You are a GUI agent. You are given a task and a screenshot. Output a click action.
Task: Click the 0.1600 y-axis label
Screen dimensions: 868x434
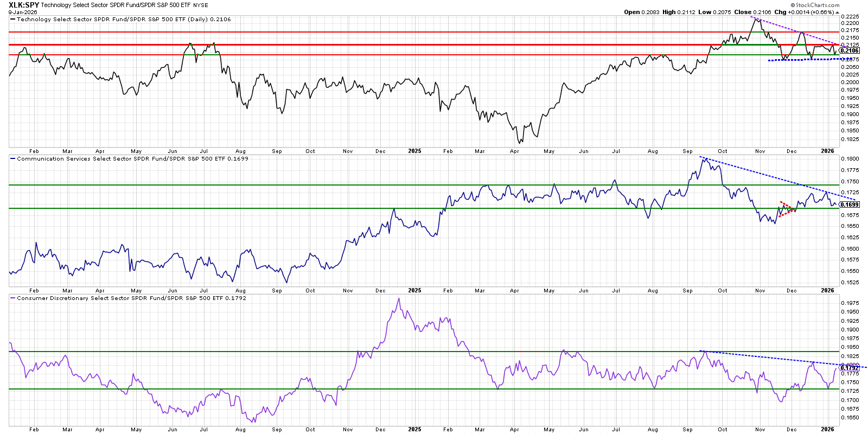[x=850, y=249]
